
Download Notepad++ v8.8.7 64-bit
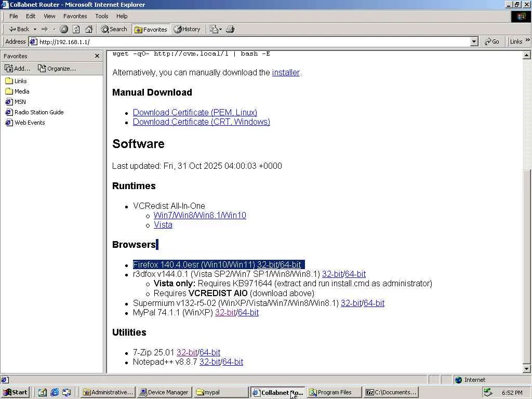click(x=233, y=362)
